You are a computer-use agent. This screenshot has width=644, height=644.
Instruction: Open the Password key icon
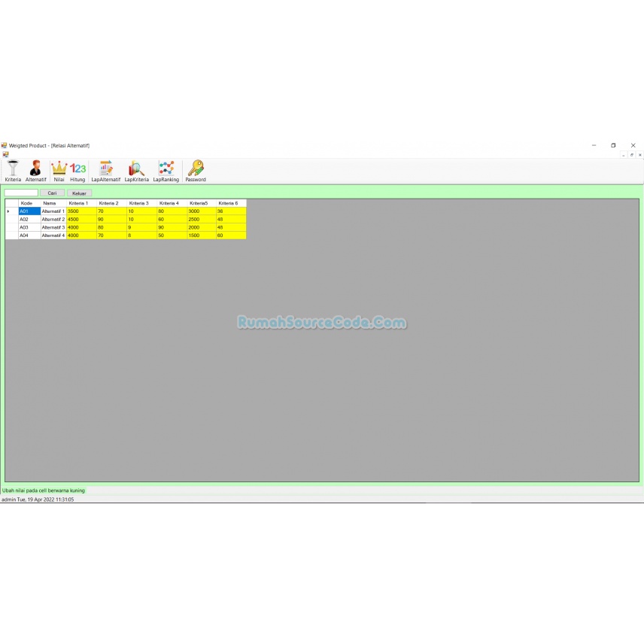(196, 171)
